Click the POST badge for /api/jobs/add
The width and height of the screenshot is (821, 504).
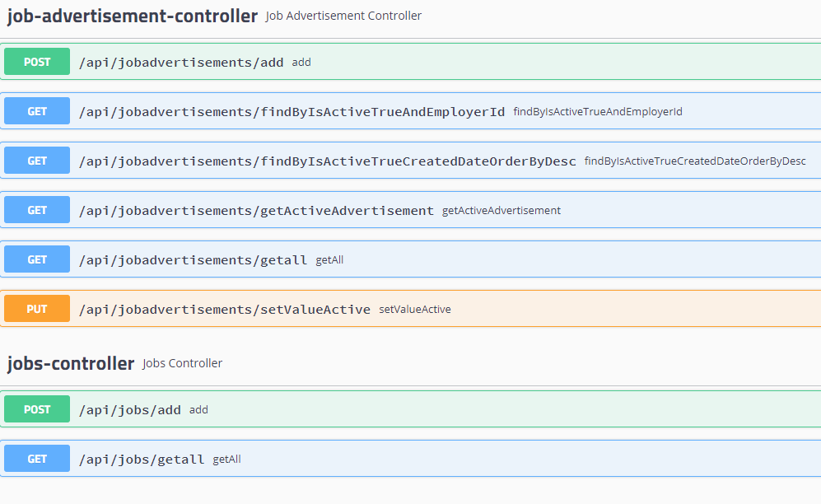point(37,408)
